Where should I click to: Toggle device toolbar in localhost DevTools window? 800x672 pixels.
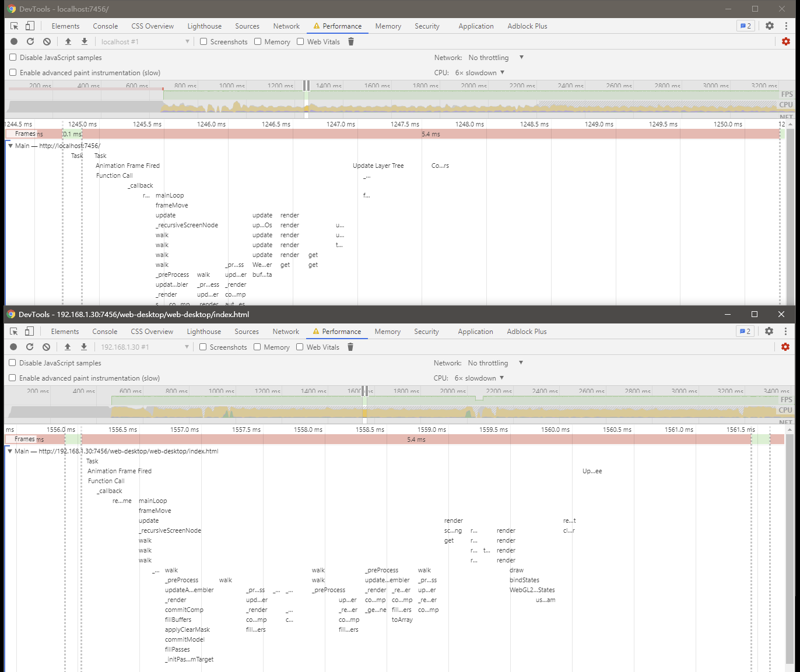[x=30, y=26]
